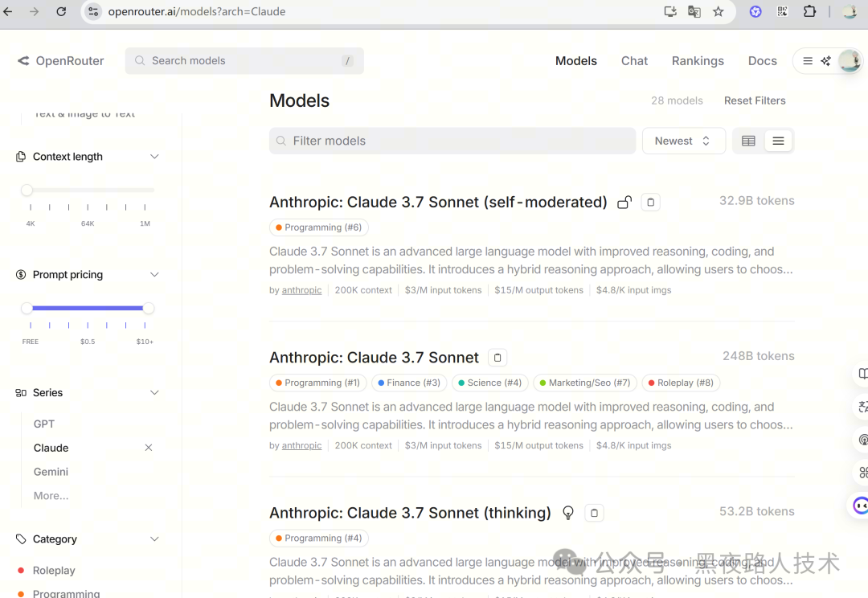
Task: Click the Science (#4) tag
Action: 490,383
